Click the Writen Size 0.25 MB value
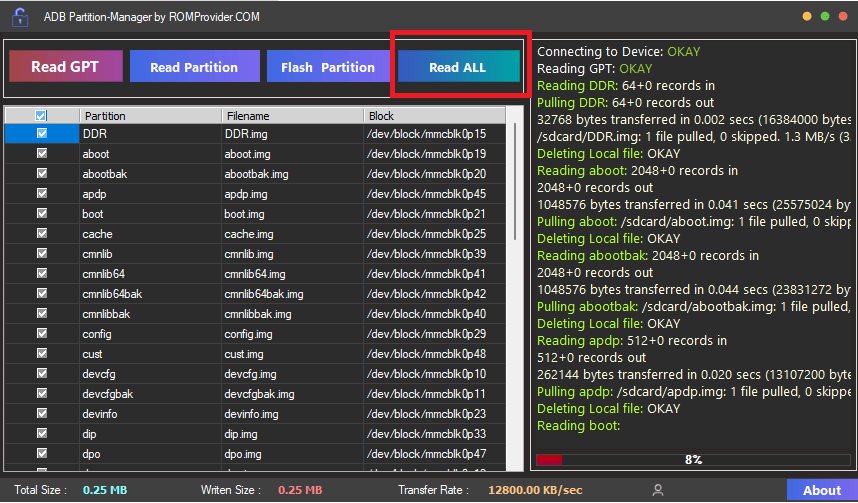This screenshot has width=858, height=503. [300, 490]
